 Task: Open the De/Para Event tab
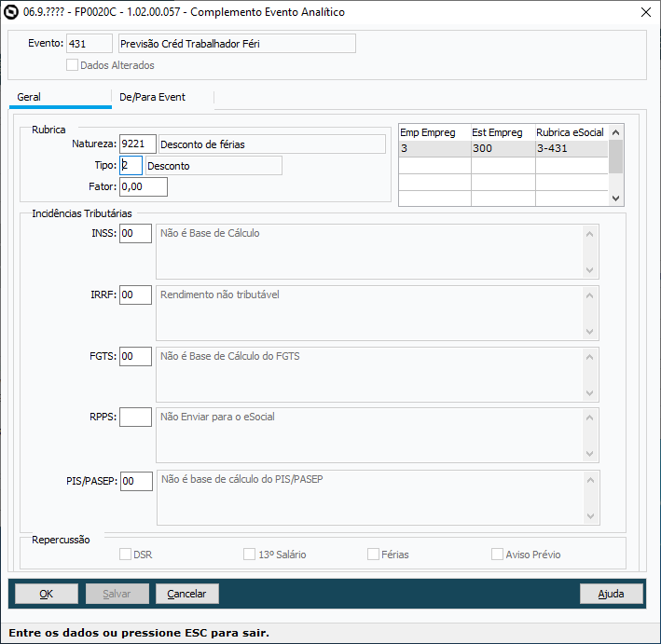pyautogui.click(x=163, y=98)
